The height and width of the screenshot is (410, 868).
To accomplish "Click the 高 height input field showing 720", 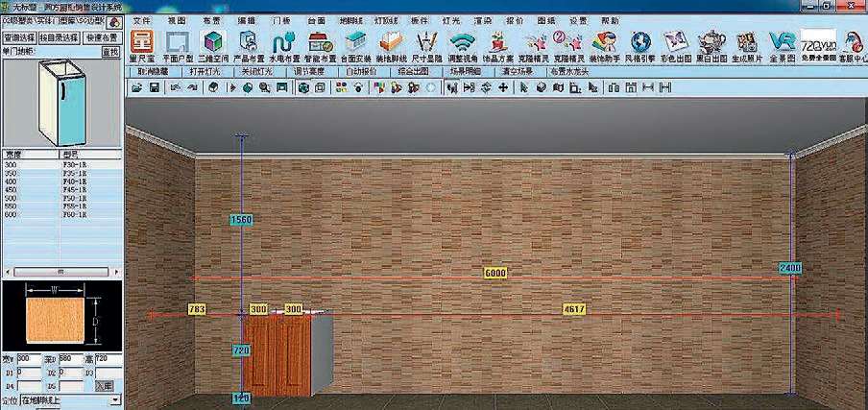I will [x=108, y=358].
